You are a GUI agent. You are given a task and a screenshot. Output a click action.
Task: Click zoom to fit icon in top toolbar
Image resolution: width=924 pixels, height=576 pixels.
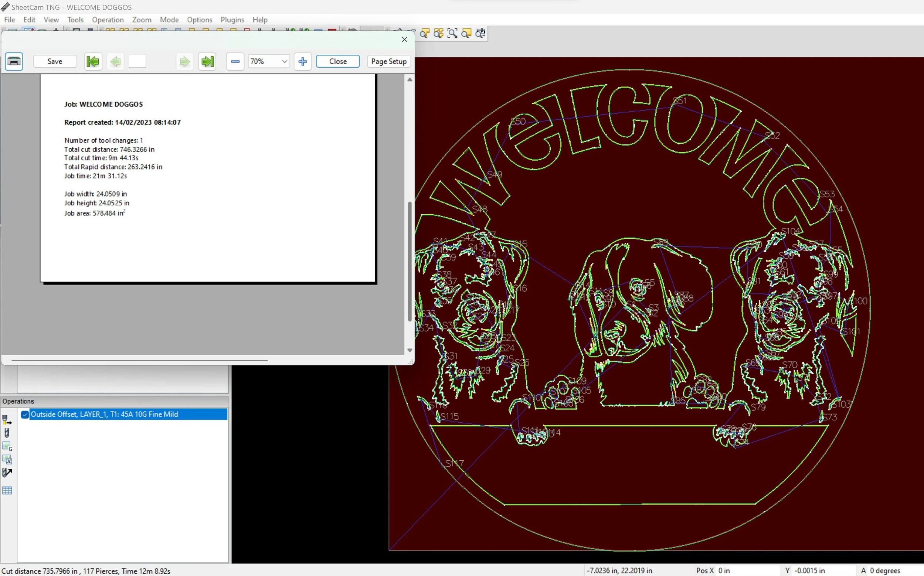[452, 34]
